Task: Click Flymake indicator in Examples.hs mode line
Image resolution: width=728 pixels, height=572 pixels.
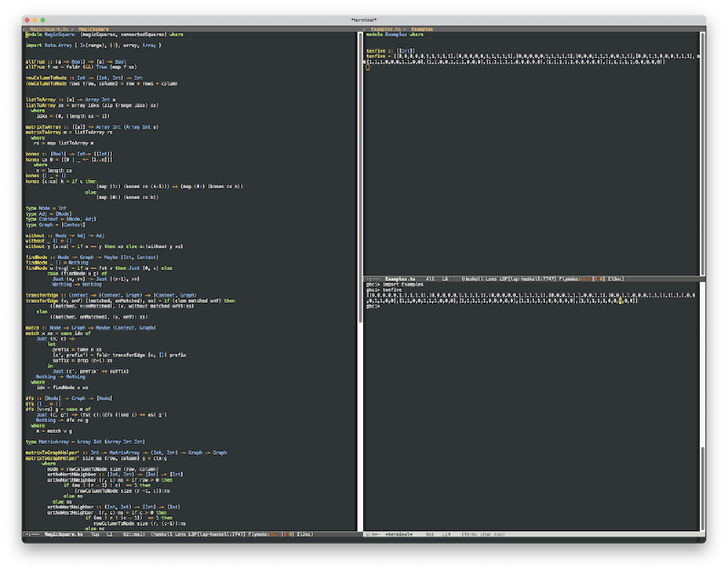Action: [581, 279]
